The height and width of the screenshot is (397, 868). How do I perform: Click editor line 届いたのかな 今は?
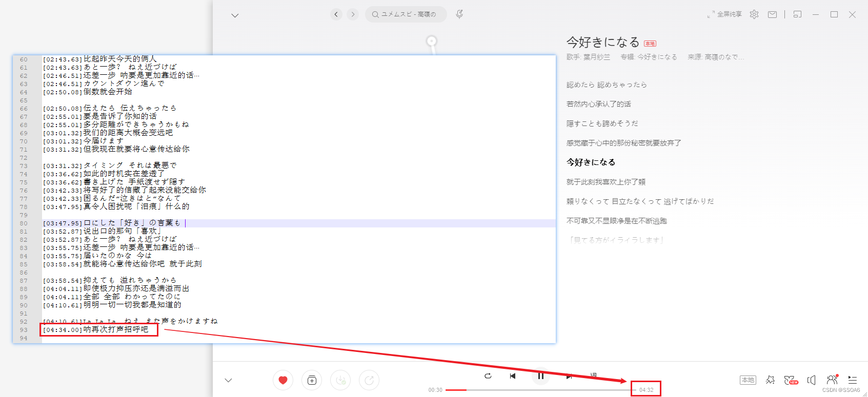coord(98,256)
